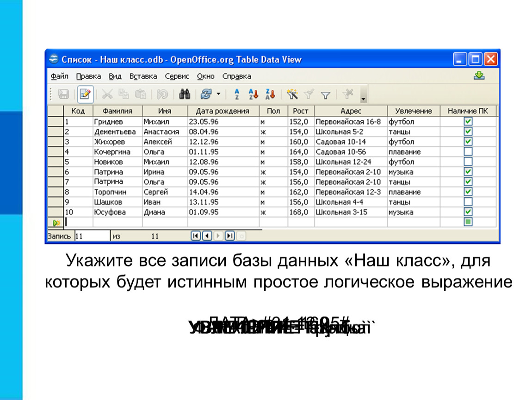Viewport: 532px width, 400px height.
Task: Open the Вид menu
Action: pos(115,76)
